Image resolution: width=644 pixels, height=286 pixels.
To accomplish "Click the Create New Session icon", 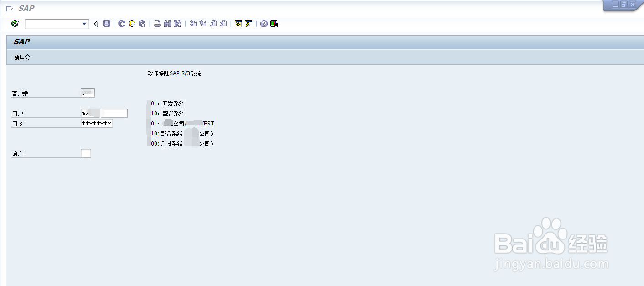I will click(239, 24).
